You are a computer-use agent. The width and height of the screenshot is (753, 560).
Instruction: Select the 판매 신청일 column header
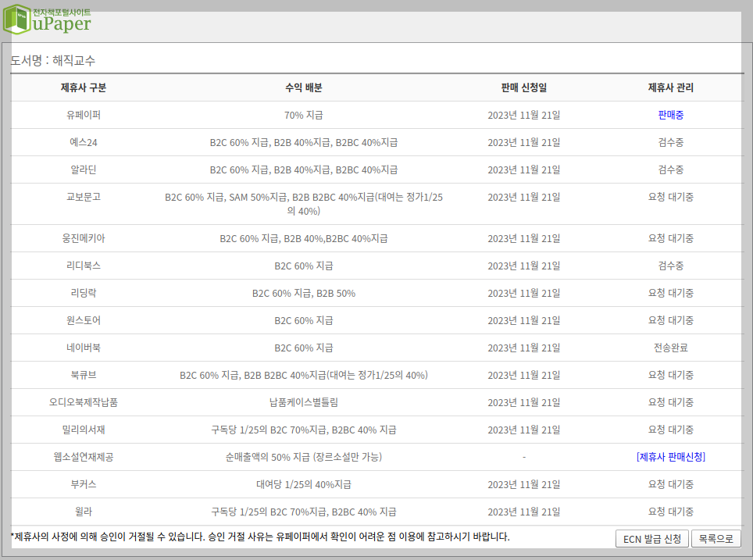coord(524,87)
